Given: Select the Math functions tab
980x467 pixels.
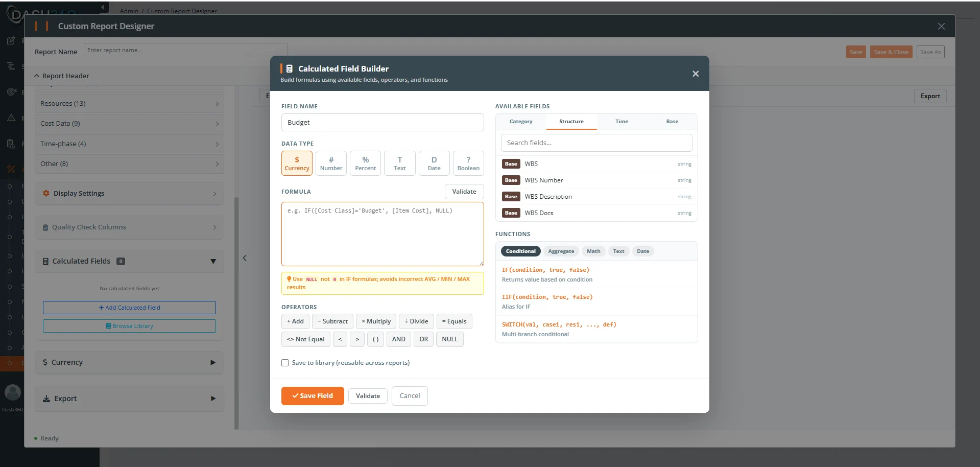Looking at the screenshot, I should tap(593, 251).
